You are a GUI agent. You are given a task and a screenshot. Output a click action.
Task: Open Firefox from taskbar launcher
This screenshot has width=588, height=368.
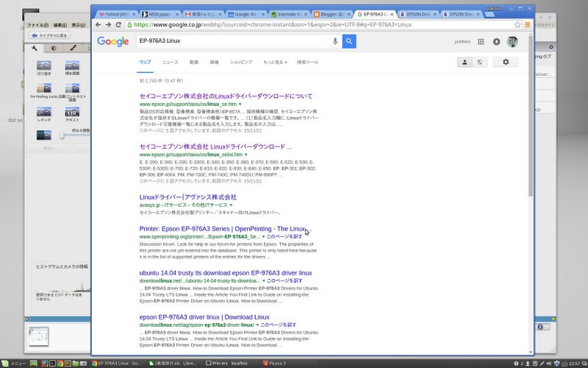[x=44, y=364]
